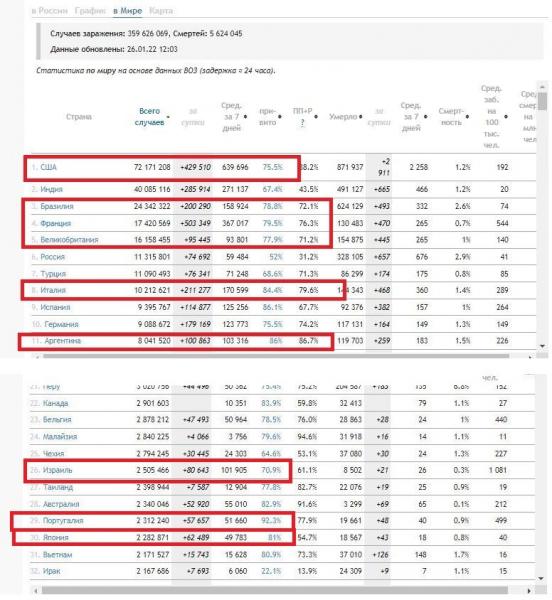Click 7-day average «639 696» for США
552x600 pixels.
coord(235,167)
